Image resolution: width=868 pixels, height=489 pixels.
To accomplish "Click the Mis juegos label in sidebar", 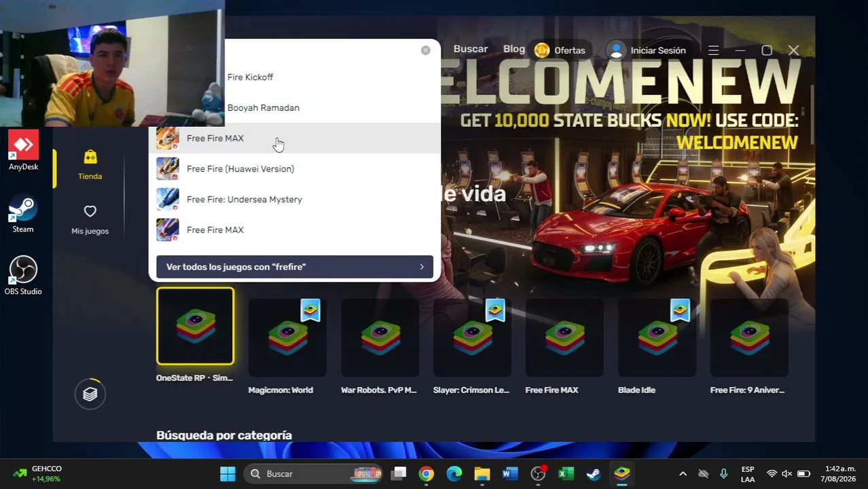I will pyautogui.click(x=90, y=231).
